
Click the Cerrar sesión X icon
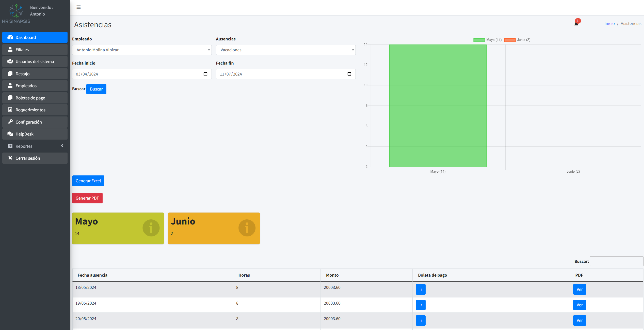pyautogui.click(x=10, y=158)
